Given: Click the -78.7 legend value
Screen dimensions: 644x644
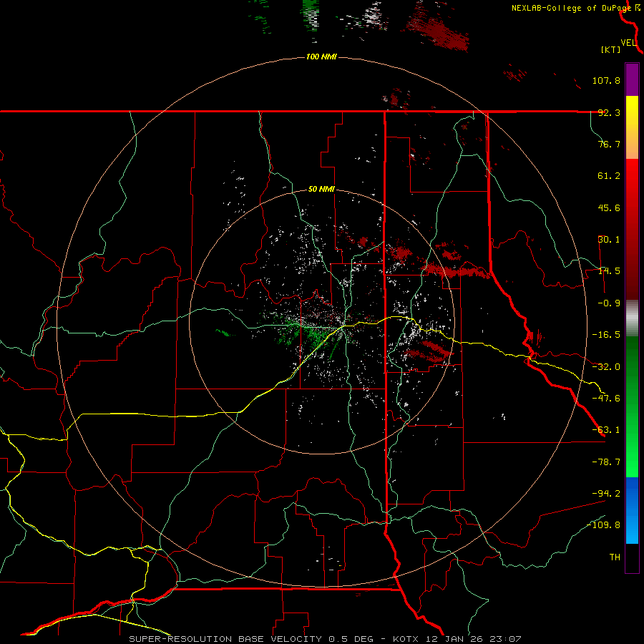Looking at the screenshot, I should [606, 462].
